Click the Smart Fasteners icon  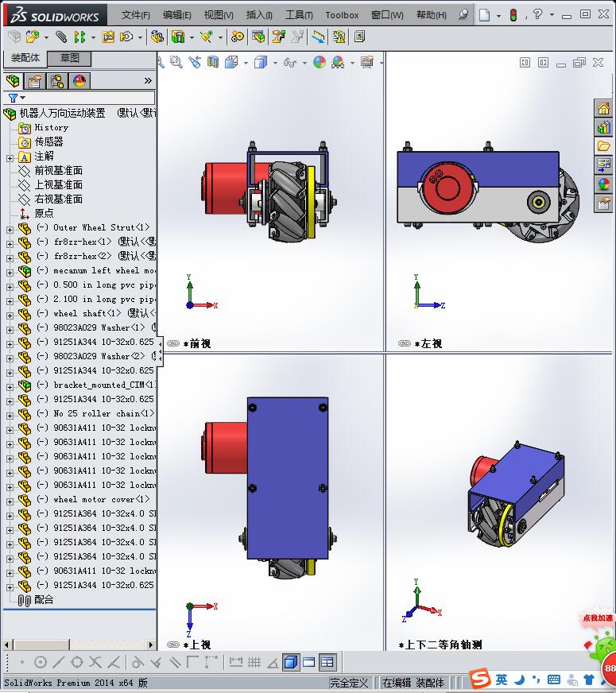(x=108, y=37)
